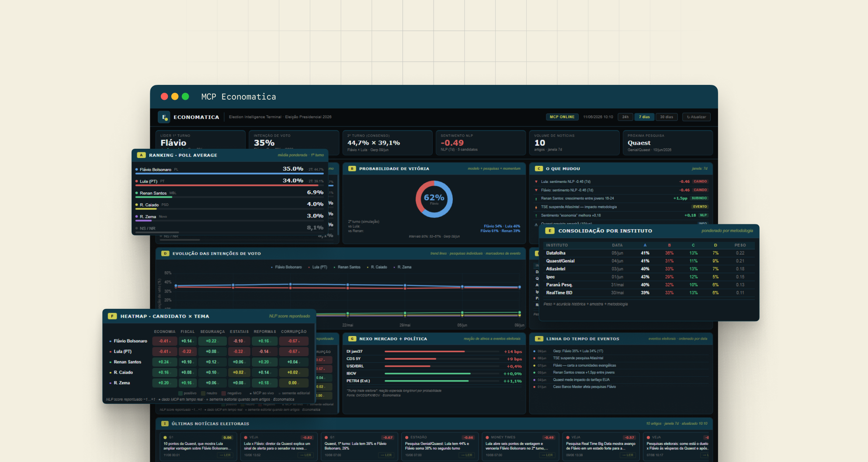868x462 pixels.
Task: Click the B badge beside Probabilidade de Vitória
Action: (352, 169)
